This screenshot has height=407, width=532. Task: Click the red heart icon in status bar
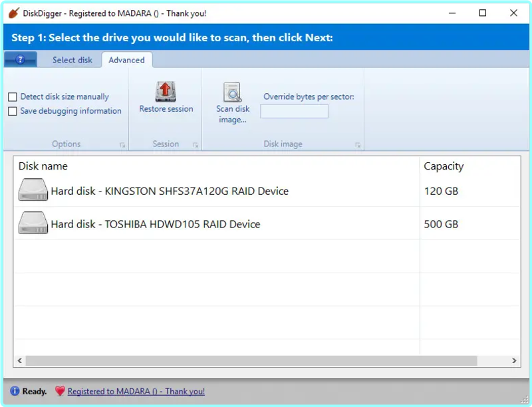(60, 391)
